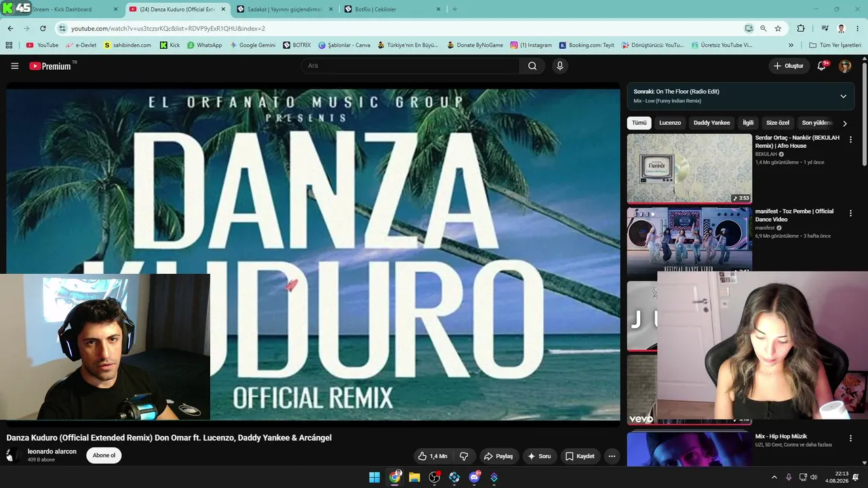
Task: Open options for manifest Toz Pembe video
Action: click(850, 213)
